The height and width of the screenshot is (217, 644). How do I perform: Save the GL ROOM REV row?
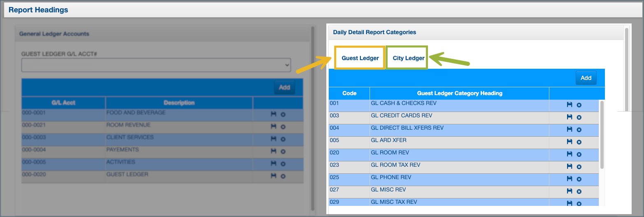[570, 154]
